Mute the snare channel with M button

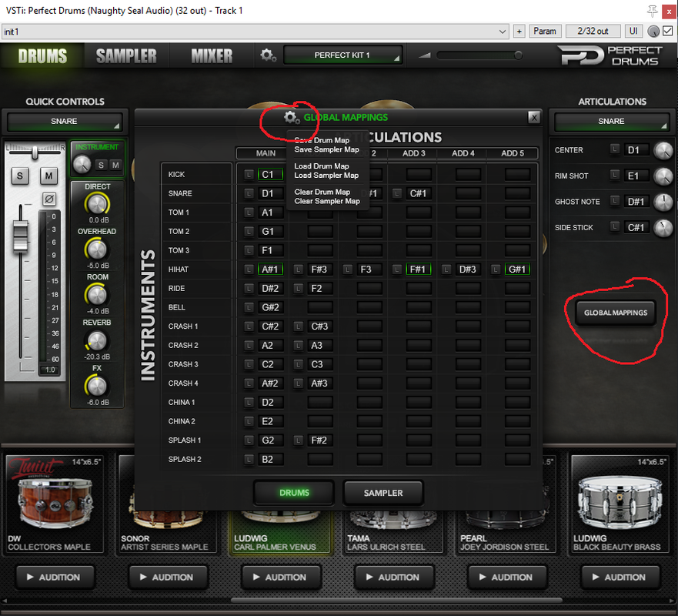click(x=48, y=176)
